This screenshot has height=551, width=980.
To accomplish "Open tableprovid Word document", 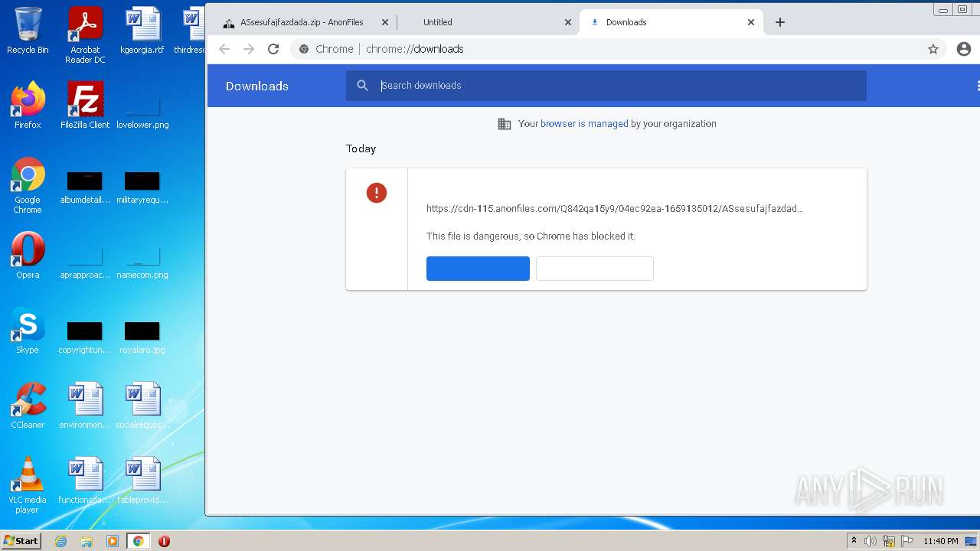I will tap(142, 481).
